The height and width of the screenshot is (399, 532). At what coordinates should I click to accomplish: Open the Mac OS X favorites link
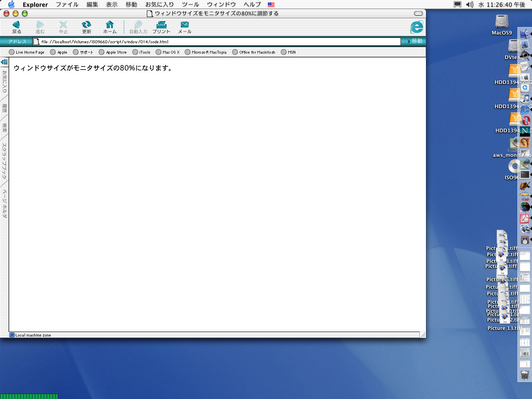click(x=168, y=52)
